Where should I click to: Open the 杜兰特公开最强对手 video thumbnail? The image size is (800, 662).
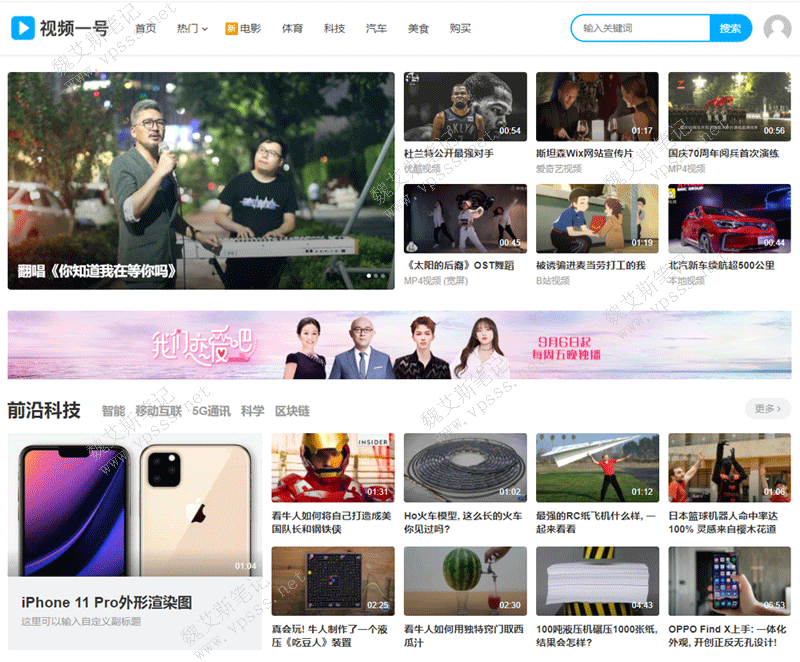465,106
